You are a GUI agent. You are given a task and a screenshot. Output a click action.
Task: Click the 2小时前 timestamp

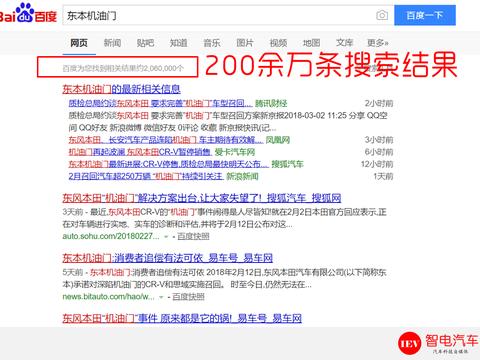379,103
